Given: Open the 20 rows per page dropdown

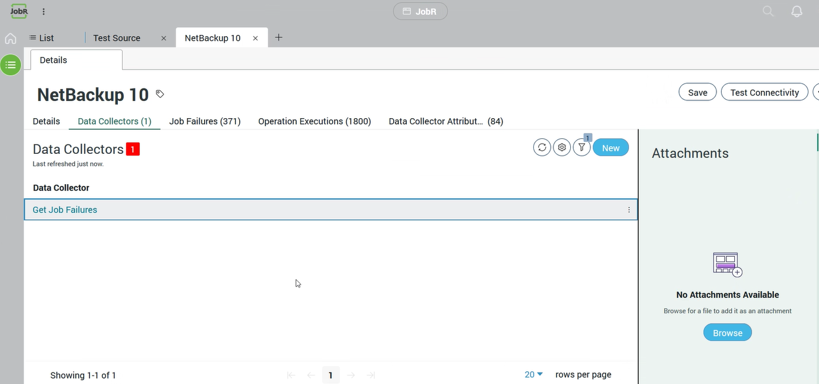Looking at the screenshot, I should click(x=533, y=375).
